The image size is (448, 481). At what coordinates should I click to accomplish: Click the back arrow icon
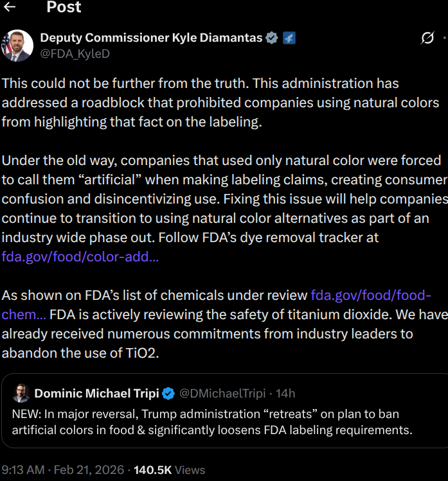(10, 8)
